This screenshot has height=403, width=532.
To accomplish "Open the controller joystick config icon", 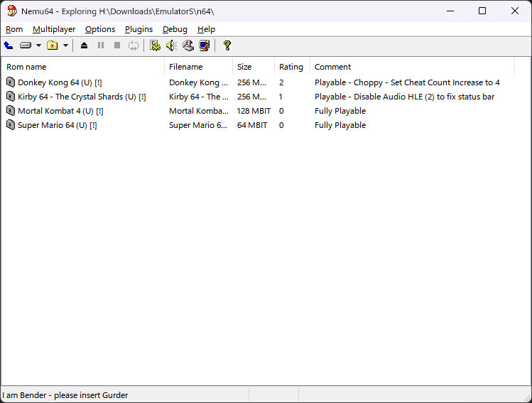I will [188, 45].
